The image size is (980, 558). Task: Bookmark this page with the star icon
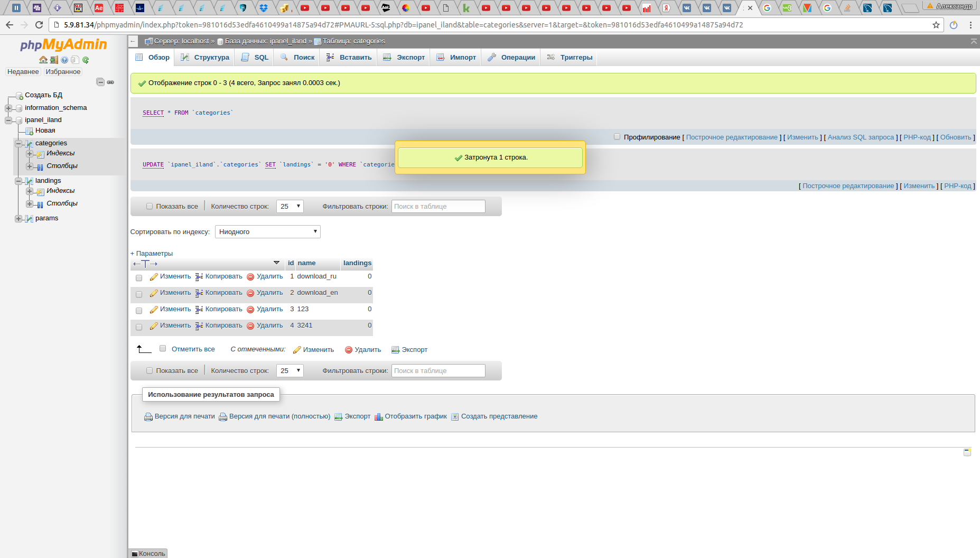coord(936,25)
